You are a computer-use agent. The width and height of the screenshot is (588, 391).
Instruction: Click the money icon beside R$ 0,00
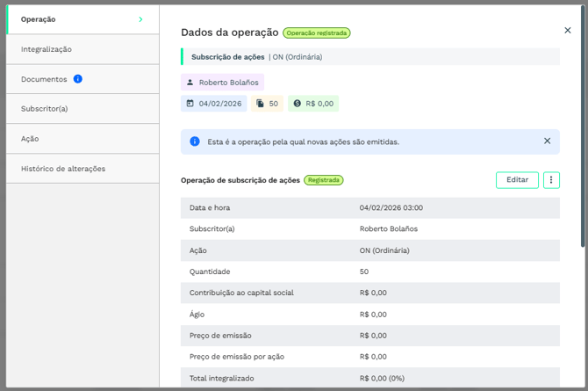[x=298, y=104]
